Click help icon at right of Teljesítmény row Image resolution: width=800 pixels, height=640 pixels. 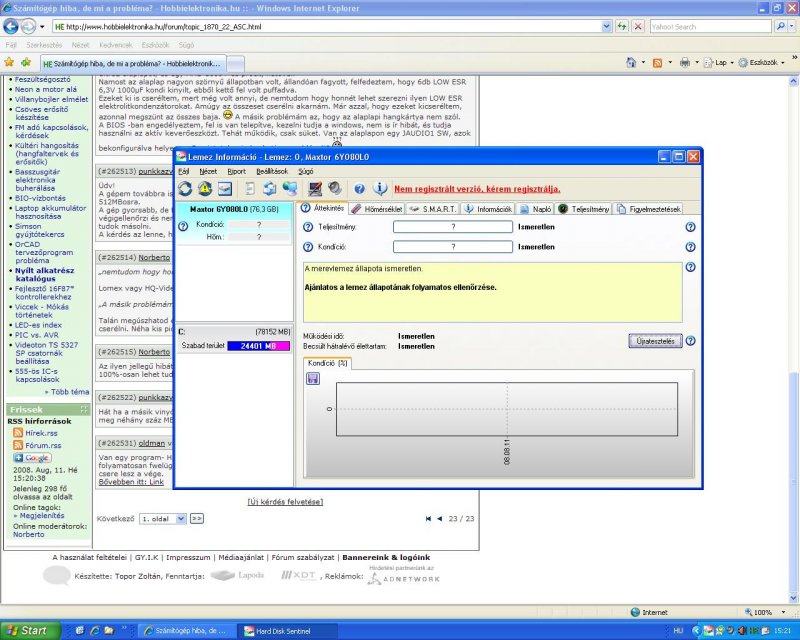pyautogui.click(x=690, y=227)
